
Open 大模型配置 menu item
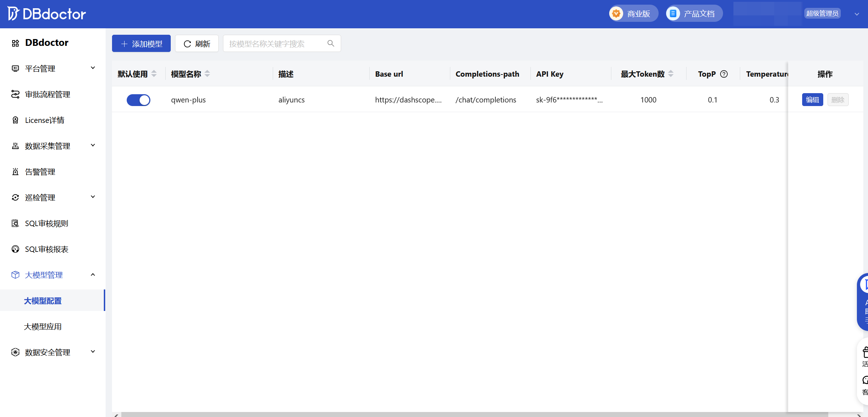pyautogui.click(x=52, y=301)
